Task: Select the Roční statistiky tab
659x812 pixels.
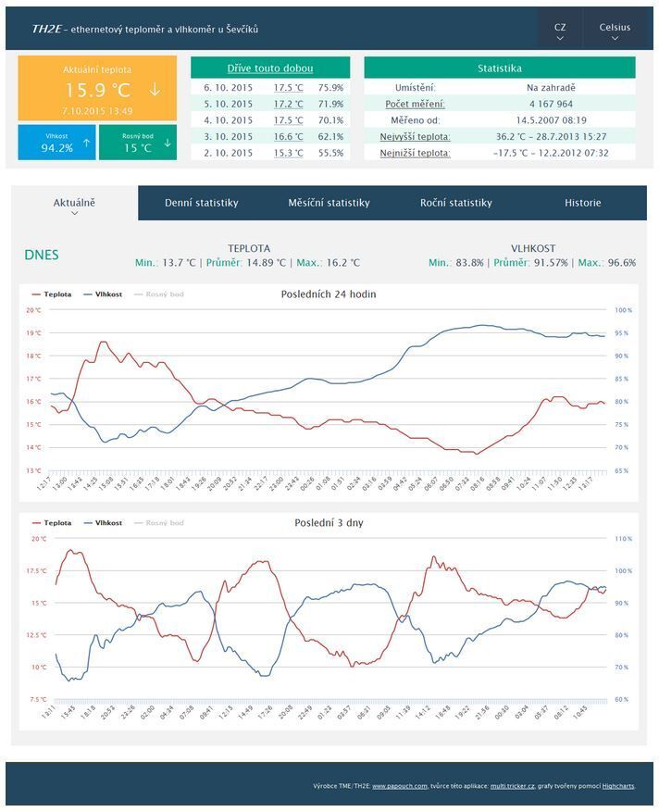Action: (x=455, y=203)
